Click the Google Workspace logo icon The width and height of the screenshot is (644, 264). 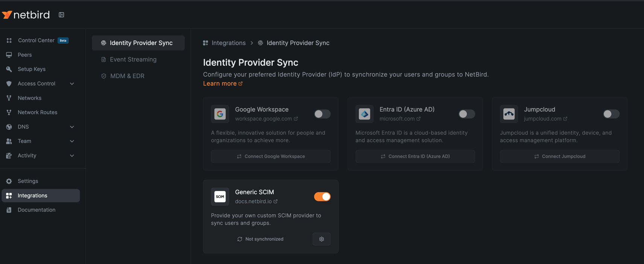click(x=220, y=114)
